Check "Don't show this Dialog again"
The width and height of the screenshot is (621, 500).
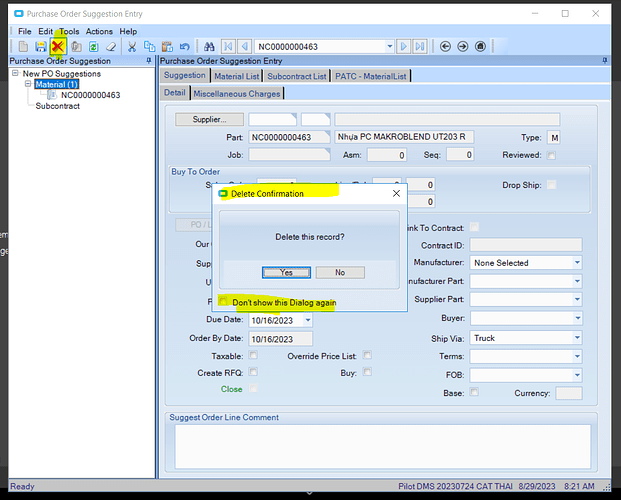(x=224, y=301)
